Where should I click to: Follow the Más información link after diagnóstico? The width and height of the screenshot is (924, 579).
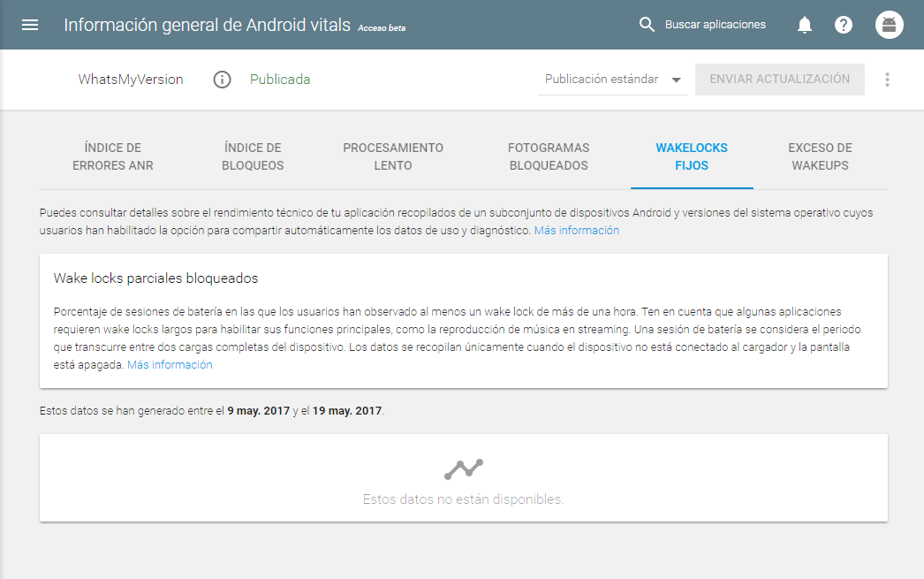coord(576,231)
